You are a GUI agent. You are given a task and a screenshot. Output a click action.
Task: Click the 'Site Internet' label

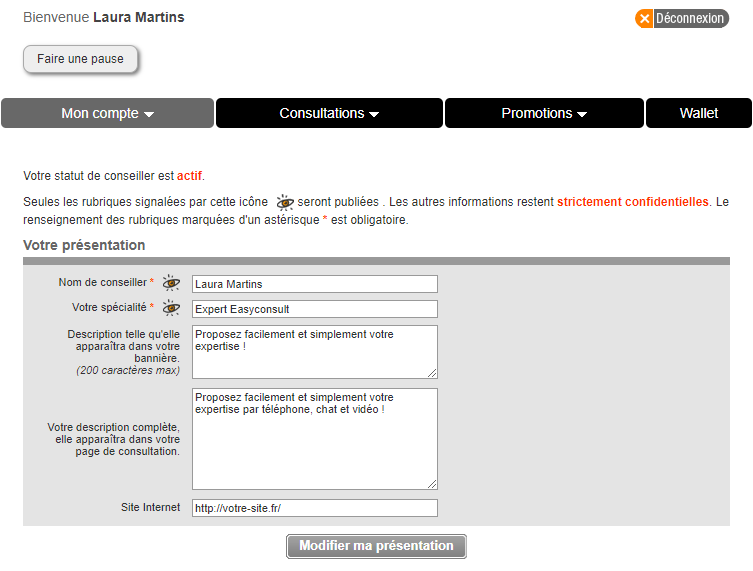(x=150, y=507)
